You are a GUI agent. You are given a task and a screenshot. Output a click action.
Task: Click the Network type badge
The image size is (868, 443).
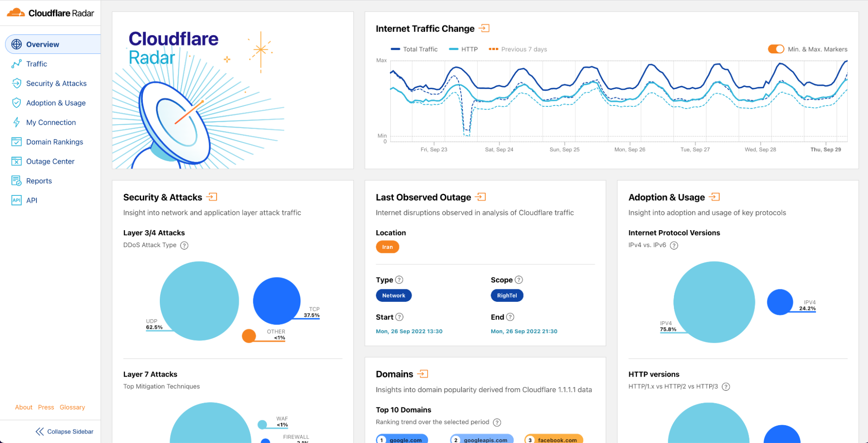393,295
